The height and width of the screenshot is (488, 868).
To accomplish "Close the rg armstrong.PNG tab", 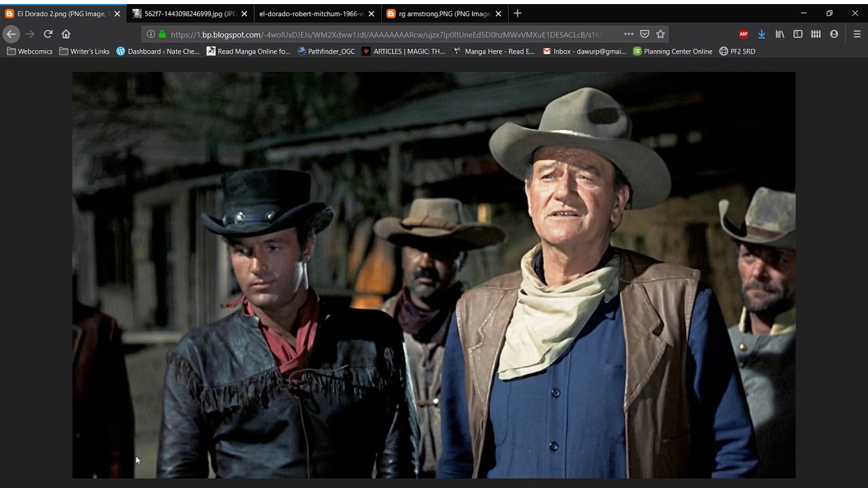I will 498,14.
